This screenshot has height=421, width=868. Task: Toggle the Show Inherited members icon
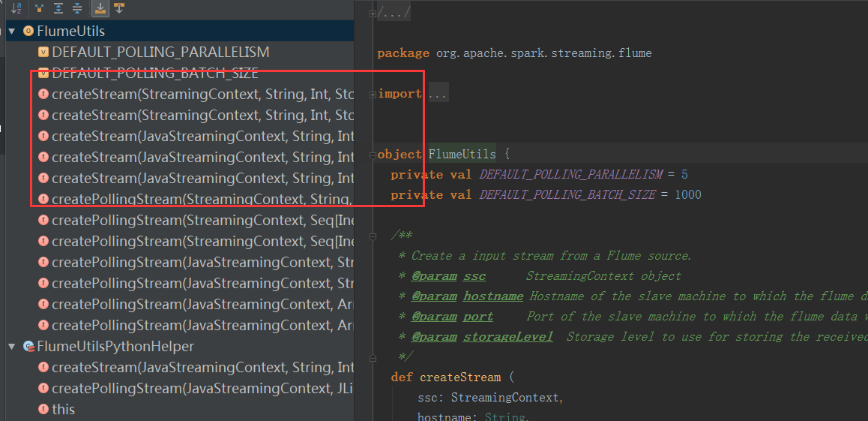[x=39, y=8]
